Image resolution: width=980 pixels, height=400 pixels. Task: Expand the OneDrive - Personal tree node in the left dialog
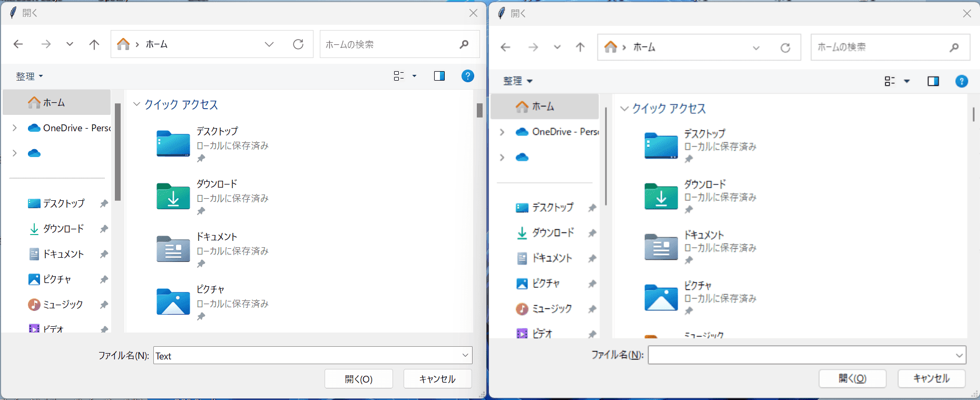[x=15, y=128]
